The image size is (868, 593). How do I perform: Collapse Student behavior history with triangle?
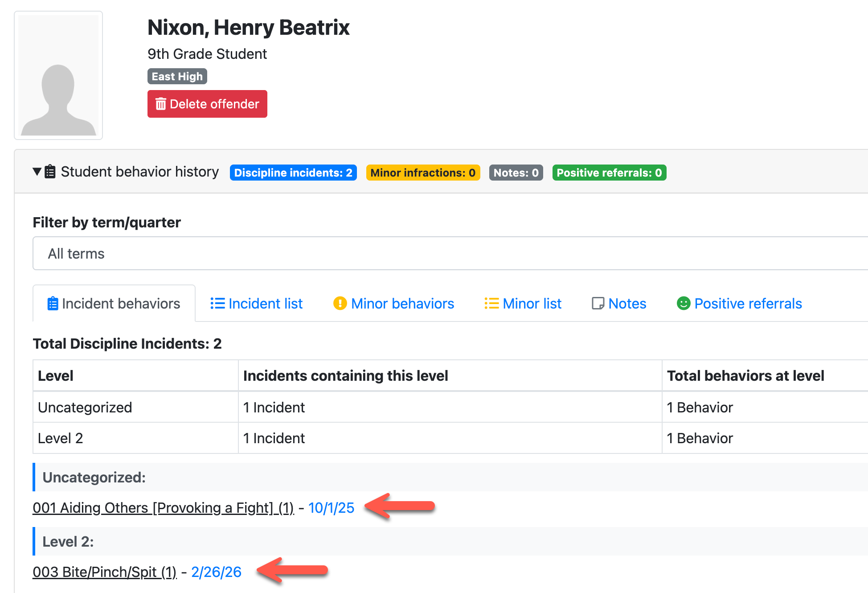(x=37, y=172)
